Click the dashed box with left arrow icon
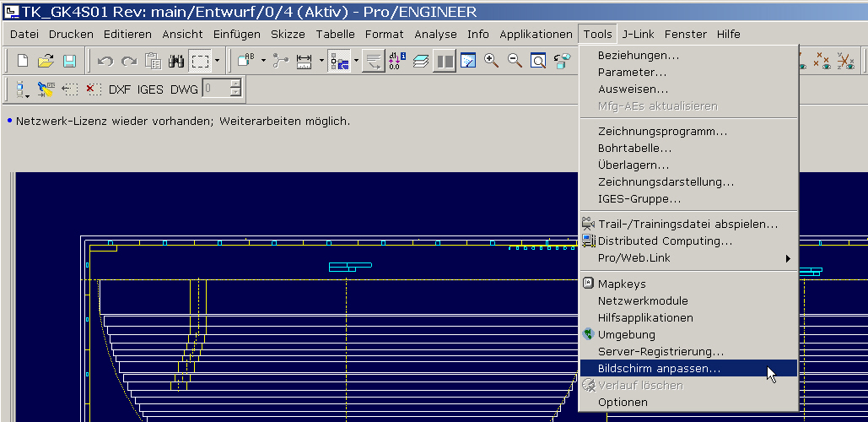868x422 pixels. click(70, 89)
